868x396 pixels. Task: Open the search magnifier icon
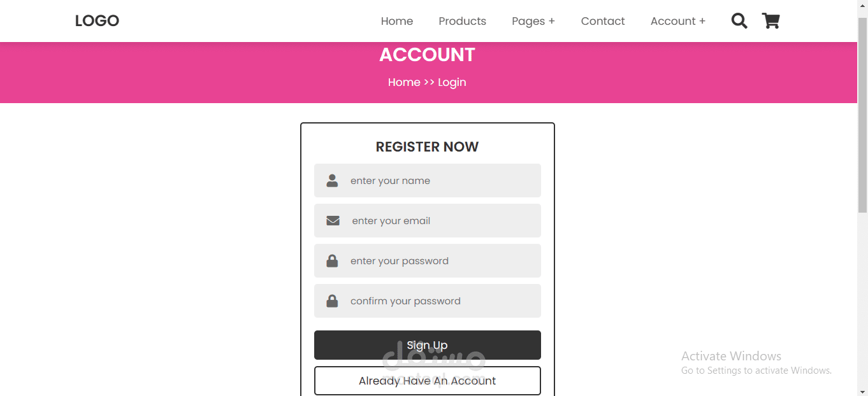click(x=739, y=21)
